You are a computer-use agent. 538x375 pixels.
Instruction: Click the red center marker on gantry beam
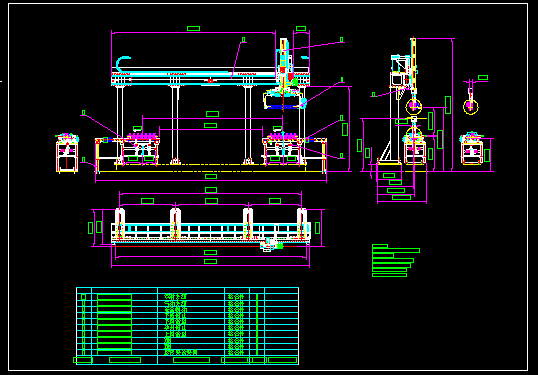[x=210, y=81]
